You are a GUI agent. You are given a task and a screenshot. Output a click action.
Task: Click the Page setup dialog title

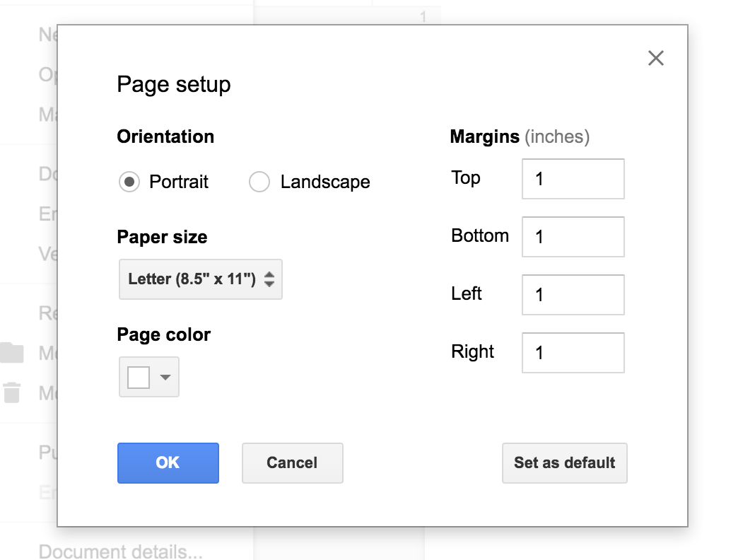pyautogui.click(x=174, y=85)
